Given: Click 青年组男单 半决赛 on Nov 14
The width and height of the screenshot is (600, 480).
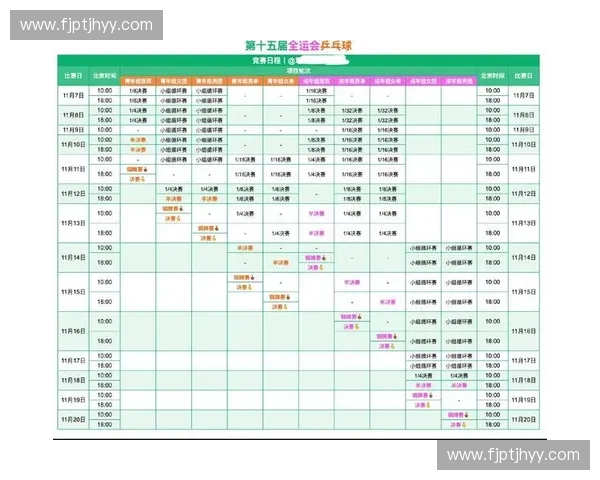Looking at the screenshot, I should [x=245, y=248].
